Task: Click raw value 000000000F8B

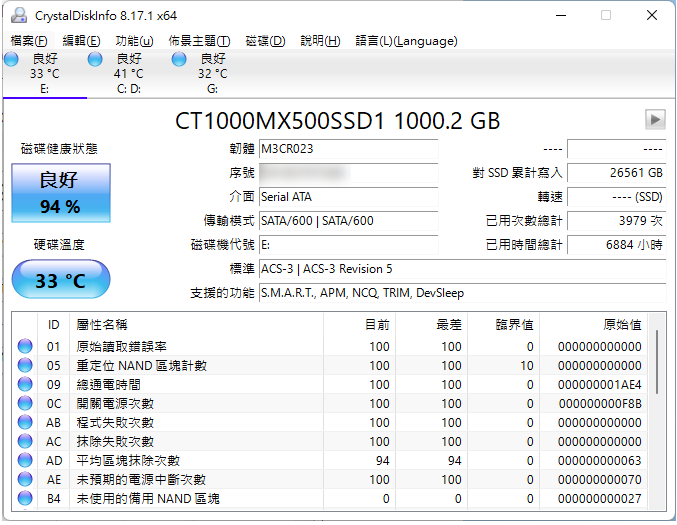Action: click(600, 403)
